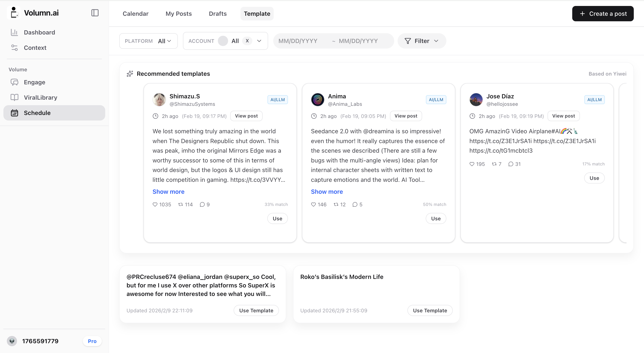Switch to the Calendar tab
The height and width of the screenshot is (353, 644).
[135, 13]
